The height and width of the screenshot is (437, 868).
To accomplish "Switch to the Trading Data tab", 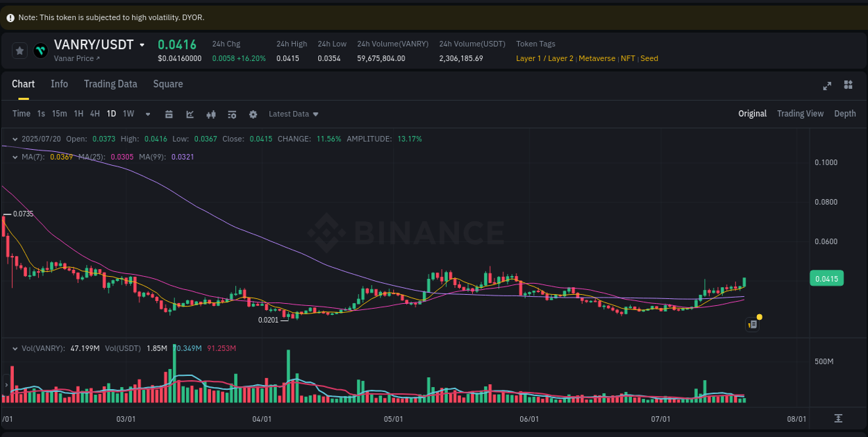I will tap(110, 84).
